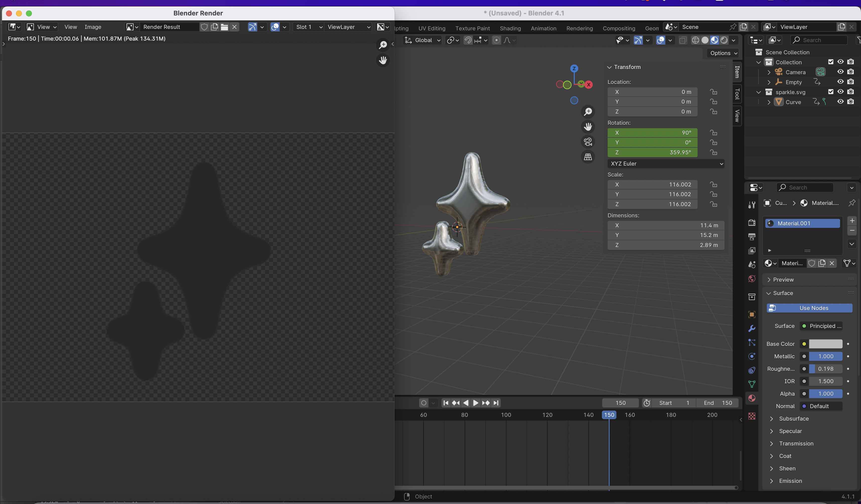Viewport: 861px width, 504px height.
Task: Click the frame 150 timeline position
Action: [608, 415]
